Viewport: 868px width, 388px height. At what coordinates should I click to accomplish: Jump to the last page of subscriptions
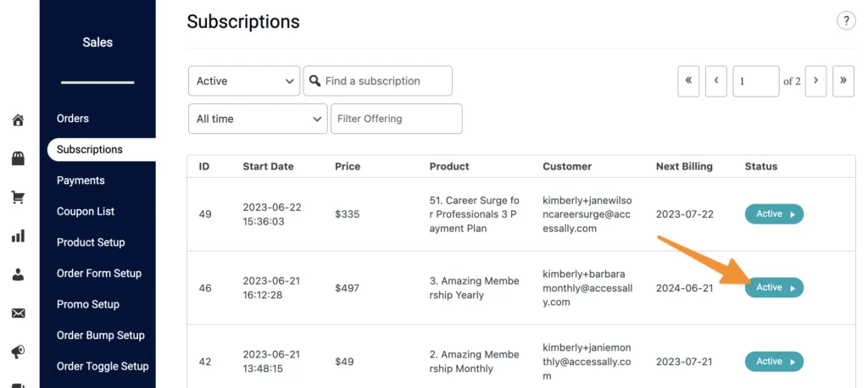[x=843, y=81]
